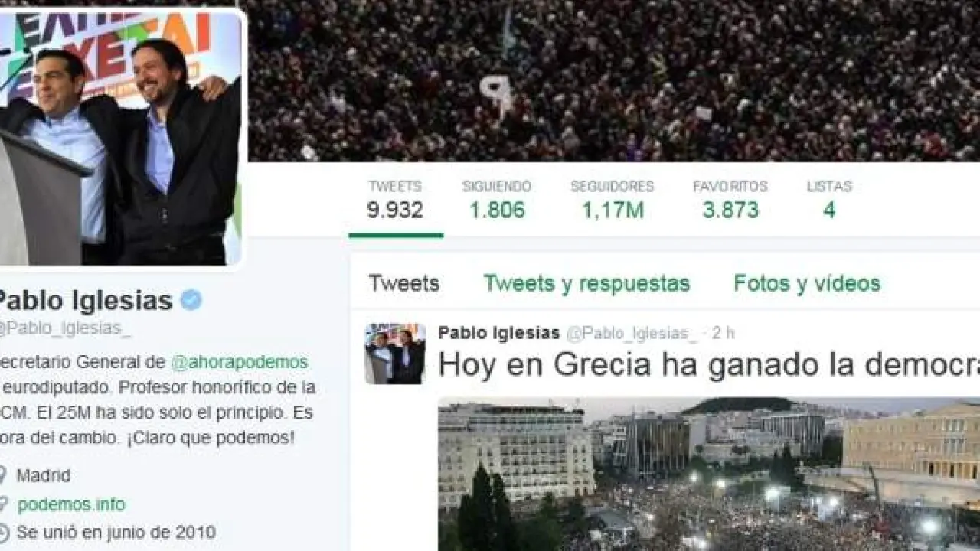The height and width of the screenshot is (551, 980).
Task: Switch to Tweets timeline tab
Action: coord(404,284)
